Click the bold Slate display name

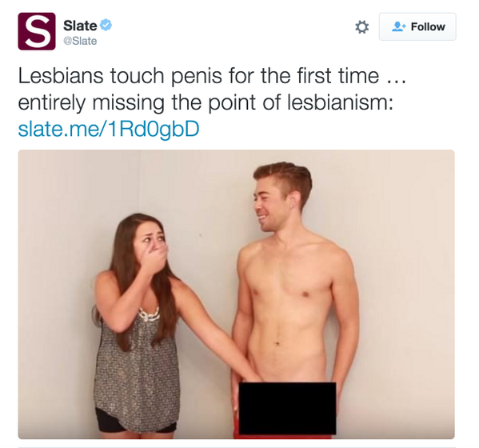[80, 26]
